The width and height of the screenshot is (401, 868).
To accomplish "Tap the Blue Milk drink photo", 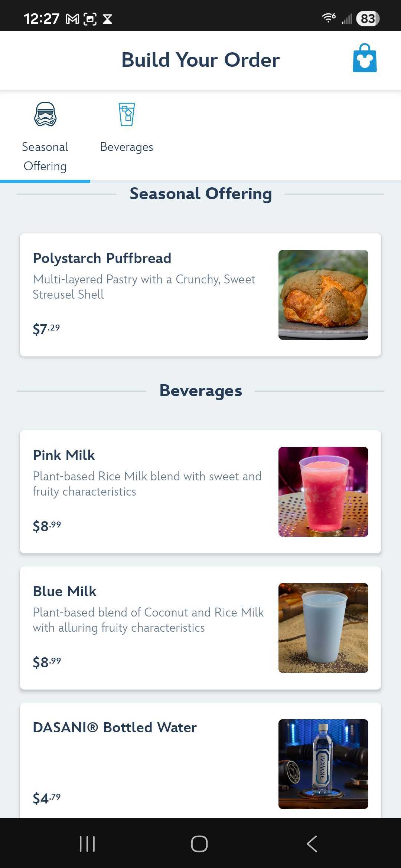I will (323, 628).
